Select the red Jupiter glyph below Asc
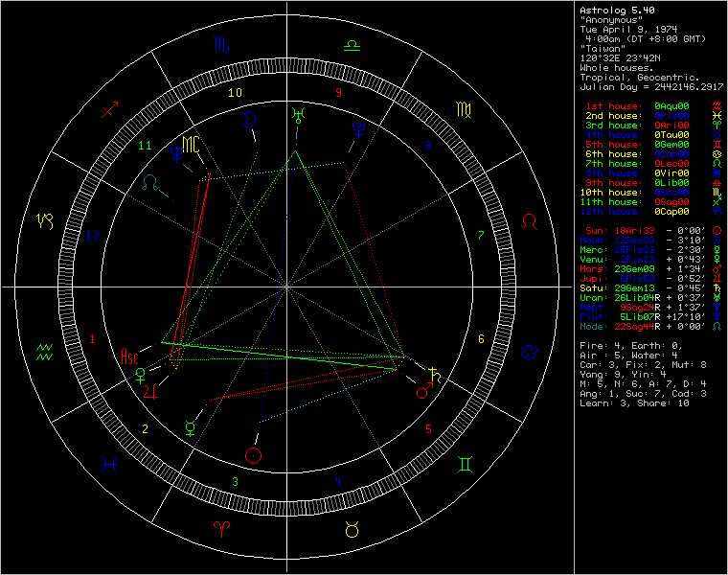Viewport: 728px width, 575px height. (x=149, y=390)
